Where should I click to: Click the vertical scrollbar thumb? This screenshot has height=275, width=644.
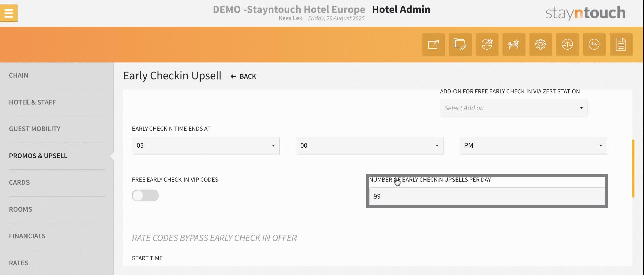[633, 168]
